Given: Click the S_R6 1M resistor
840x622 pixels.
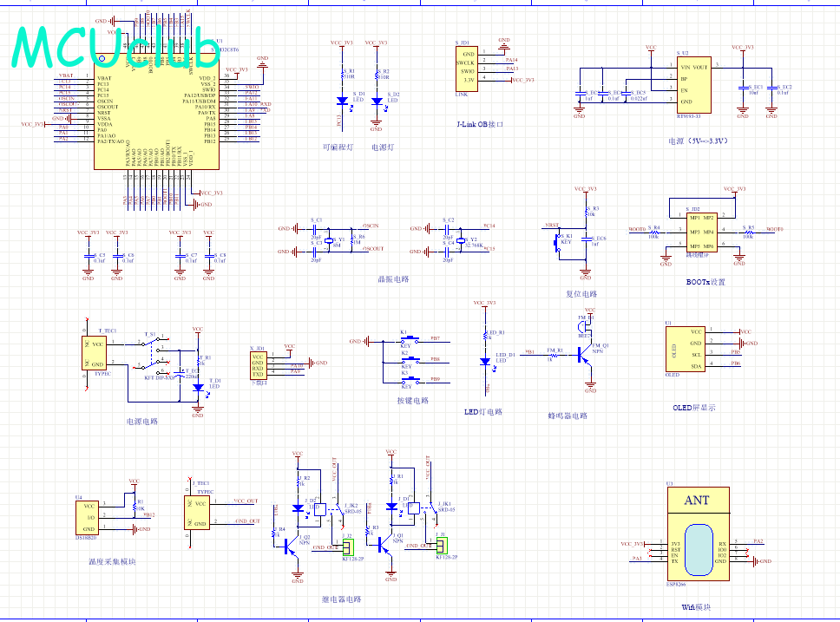Looking at the screenshot, I should (x=352, y=240).
